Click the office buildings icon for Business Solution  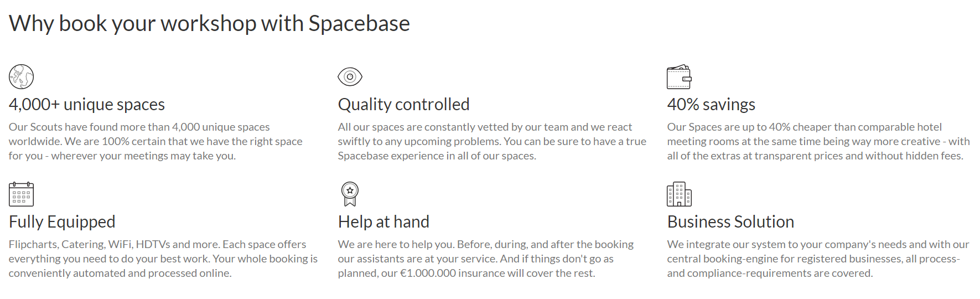[x=679, y=194]
